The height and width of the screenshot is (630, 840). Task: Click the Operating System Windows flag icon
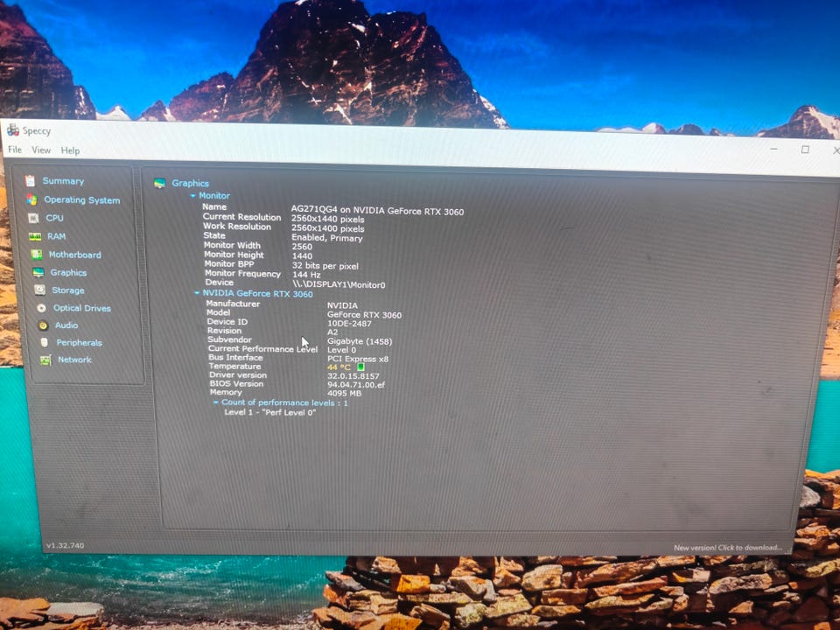[31, 199]
